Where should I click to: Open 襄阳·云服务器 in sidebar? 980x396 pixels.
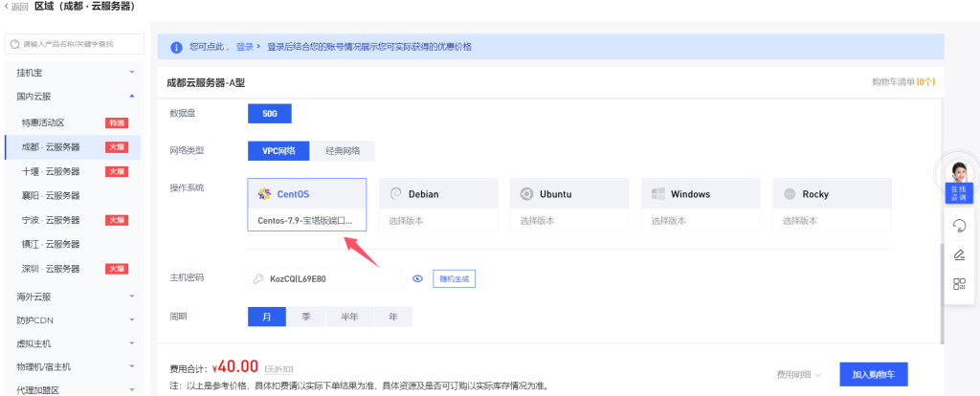click(51, 195)
